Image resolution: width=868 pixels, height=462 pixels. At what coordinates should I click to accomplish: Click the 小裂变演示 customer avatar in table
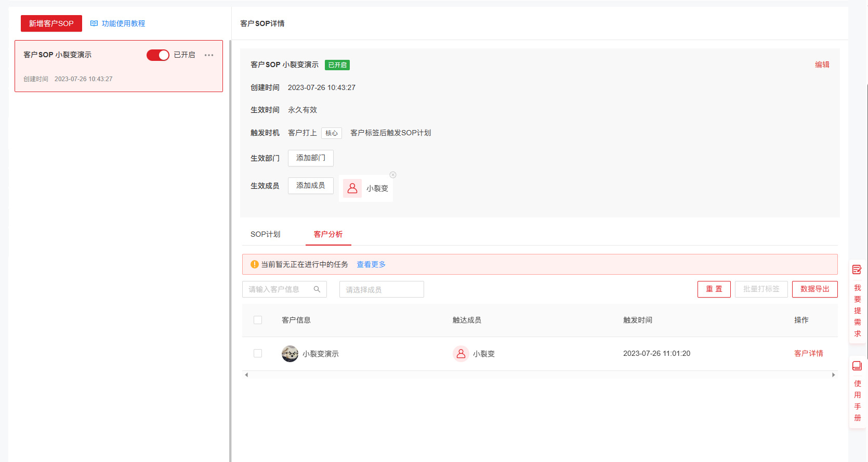tap(290, 354)
